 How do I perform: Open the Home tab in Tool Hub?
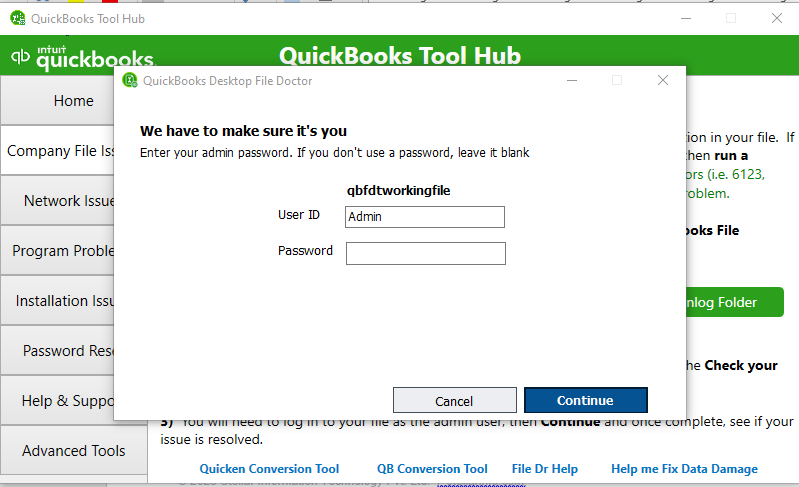click(58, 100)
